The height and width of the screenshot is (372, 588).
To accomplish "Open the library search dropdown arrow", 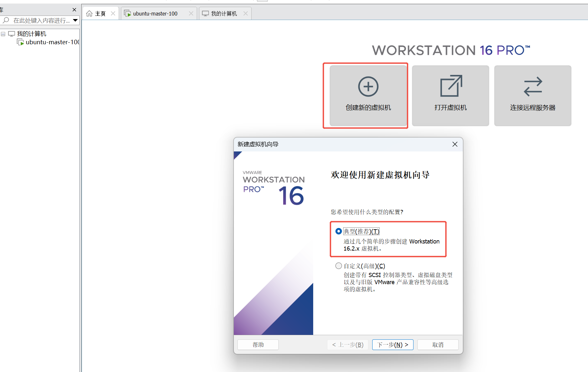I will 75,20.
